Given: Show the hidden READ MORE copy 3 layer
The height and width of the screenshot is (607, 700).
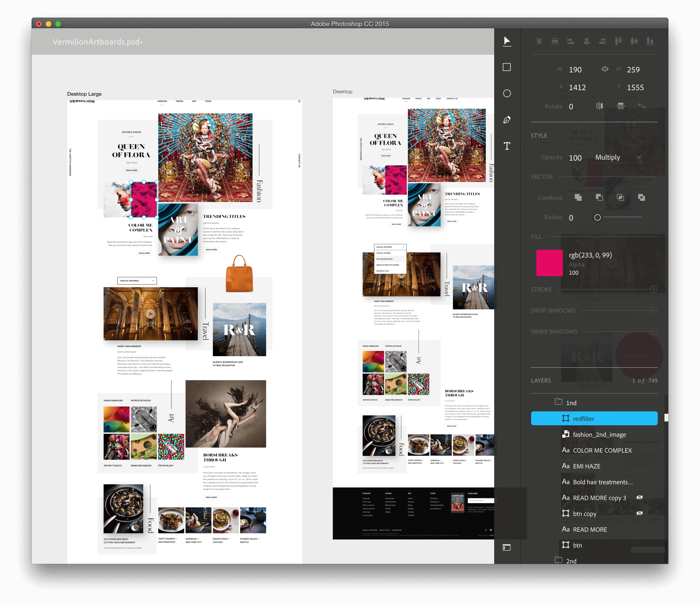Looking at the screenshot, I should point(640,498).
